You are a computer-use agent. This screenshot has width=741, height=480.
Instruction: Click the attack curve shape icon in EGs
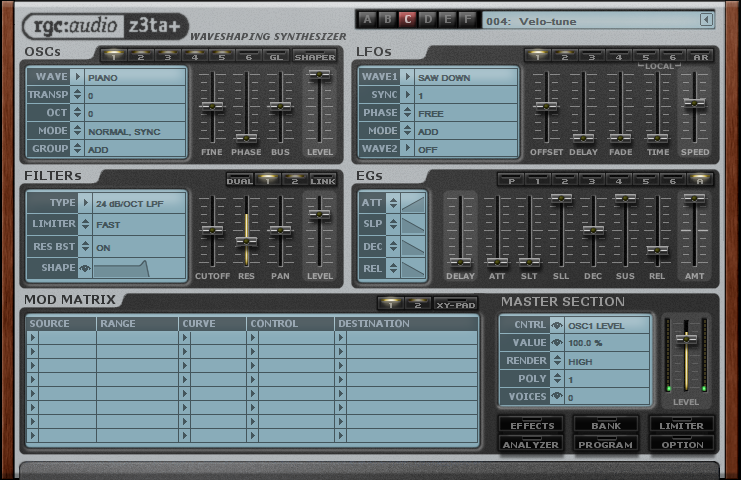pyautogui.click(x=413, y=203)
